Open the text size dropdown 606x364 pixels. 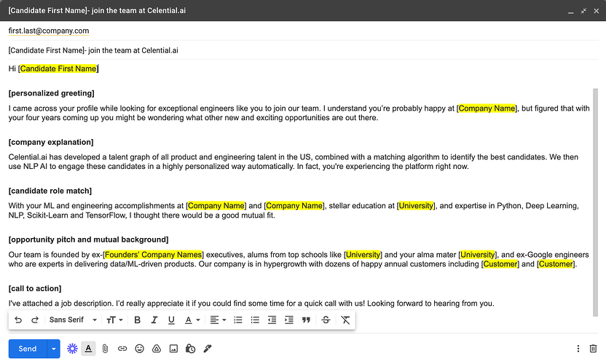coord(114,320)
